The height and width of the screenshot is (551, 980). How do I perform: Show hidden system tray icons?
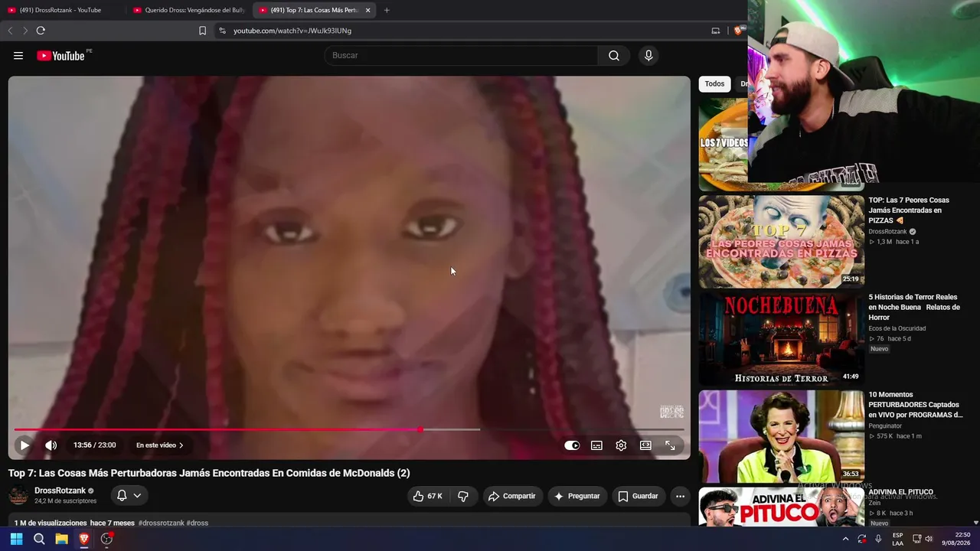point(845,539)
